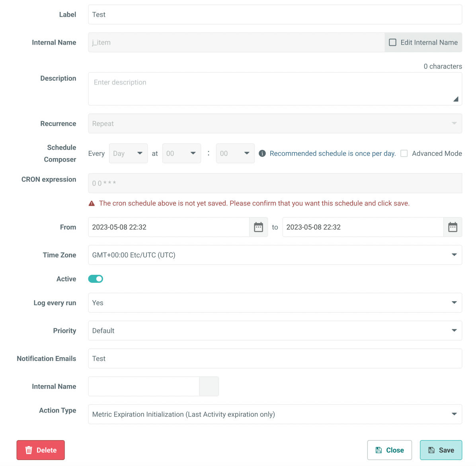Expand the Log every run dropdown
The width and height of the screenshot is (476, 466).
pyautogui.click(x=275, y=303)
